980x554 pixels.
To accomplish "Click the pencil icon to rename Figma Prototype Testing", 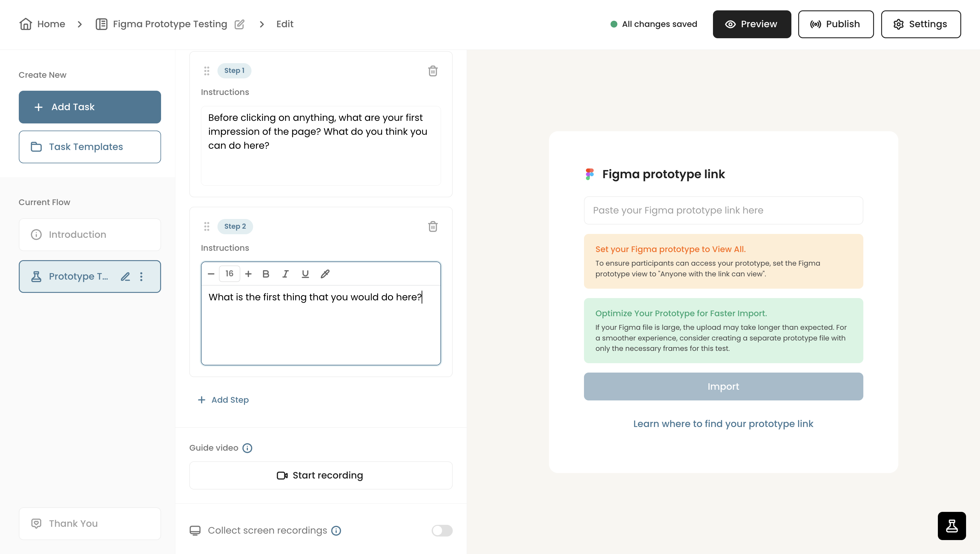I will coord(239,24).
